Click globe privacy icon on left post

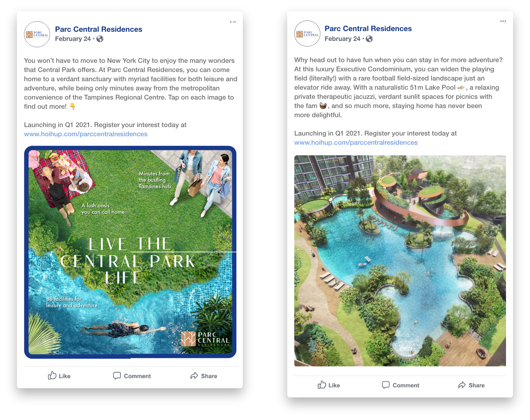click(x=100, y=39)
